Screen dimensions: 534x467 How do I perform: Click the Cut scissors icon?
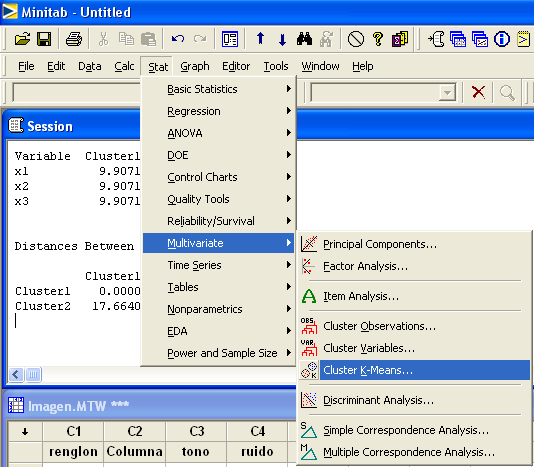tap(103, 39)
